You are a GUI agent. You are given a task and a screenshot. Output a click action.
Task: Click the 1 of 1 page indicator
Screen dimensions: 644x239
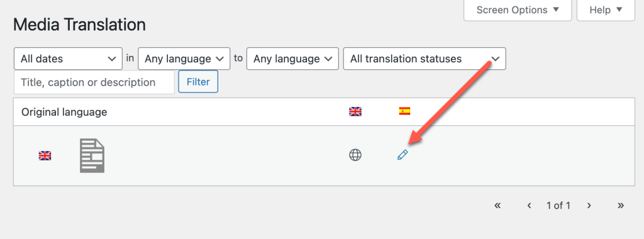(558, 205)
